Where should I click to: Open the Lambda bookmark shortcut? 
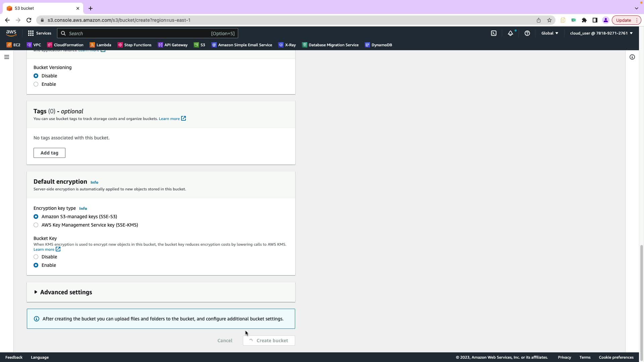(x=100, y=45)
